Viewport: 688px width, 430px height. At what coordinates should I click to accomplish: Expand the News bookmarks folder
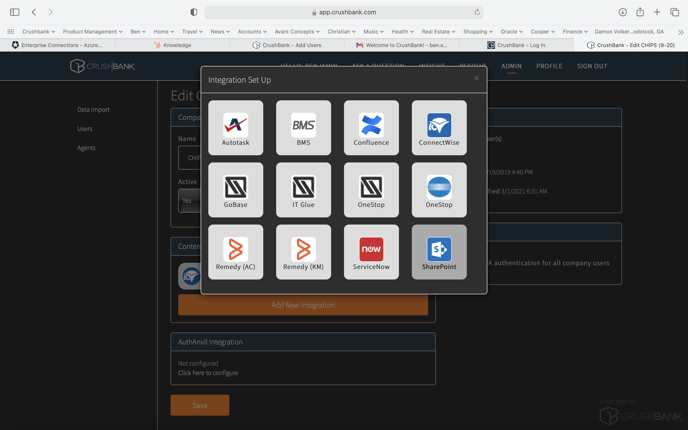[x=220, y=32]
